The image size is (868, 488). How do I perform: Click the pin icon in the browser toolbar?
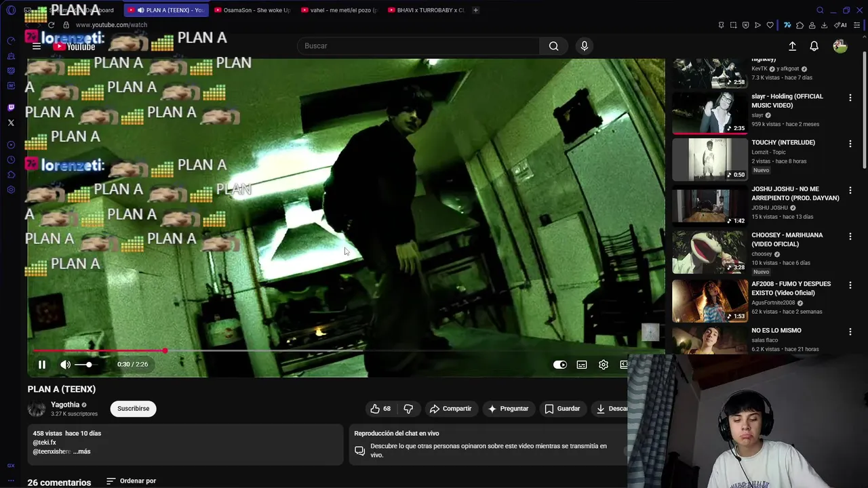tap(721, 25)
